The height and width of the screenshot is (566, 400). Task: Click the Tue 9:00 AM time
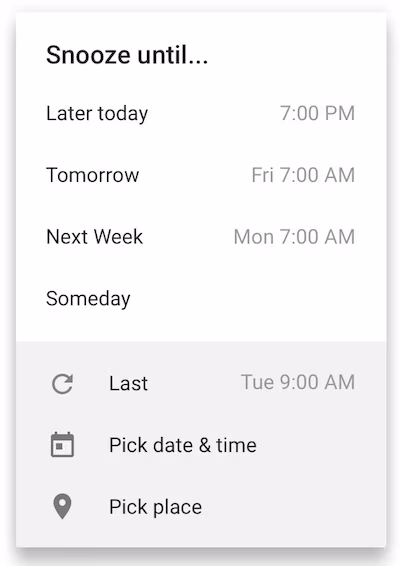click(298, 382)
